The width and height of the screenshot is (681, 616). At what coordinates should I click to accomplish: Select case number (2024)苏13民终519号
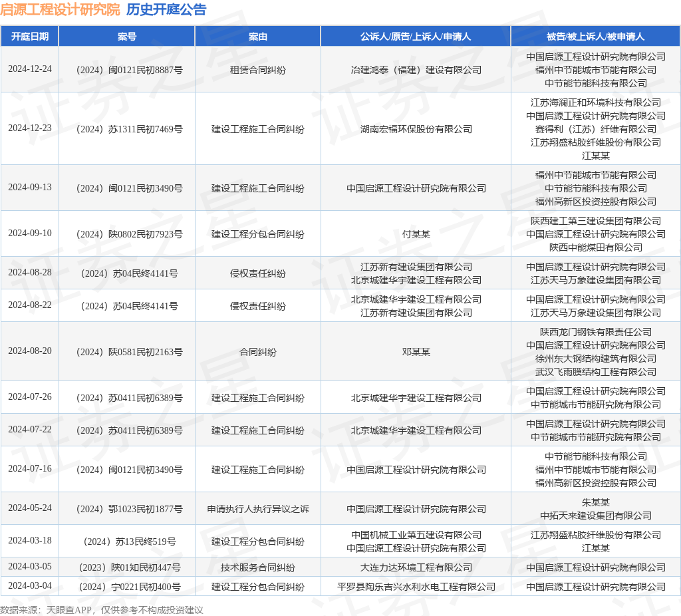pos(130,541)
